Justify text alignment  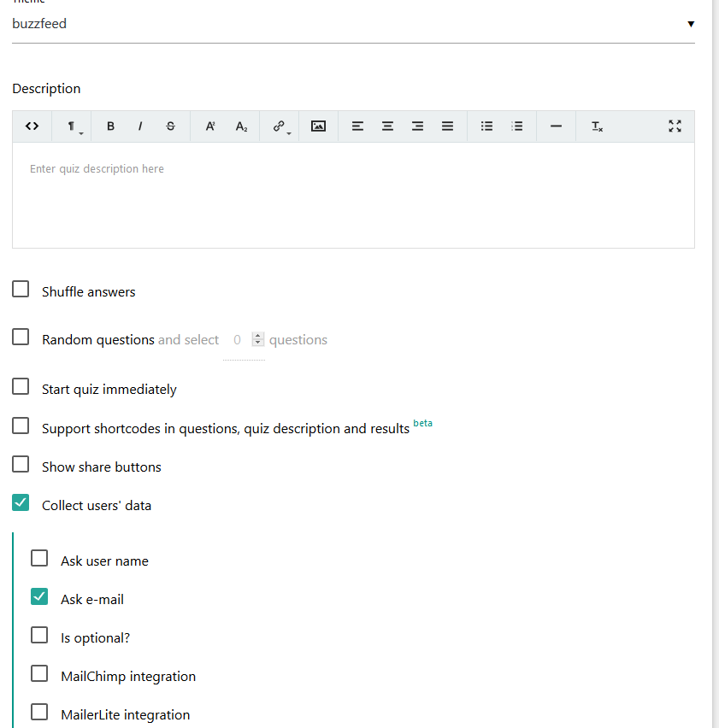coord(447,126)
